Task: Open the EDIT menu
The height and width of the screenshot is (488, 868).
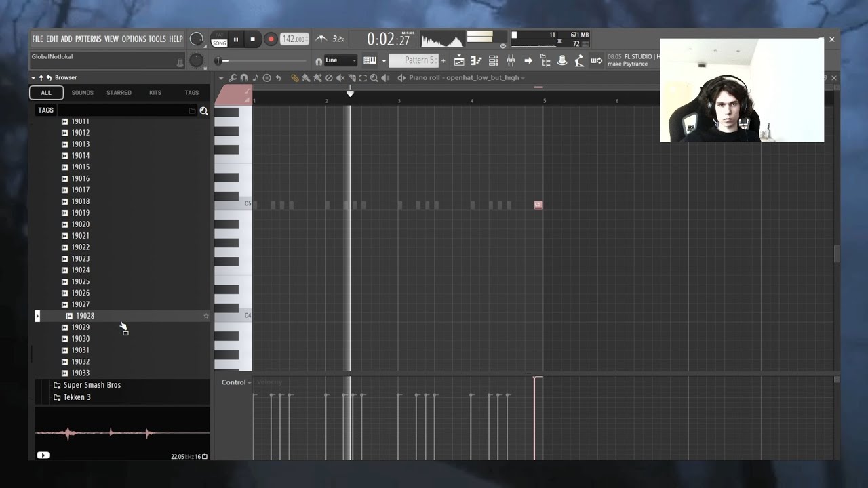Action: click(52, 39)
